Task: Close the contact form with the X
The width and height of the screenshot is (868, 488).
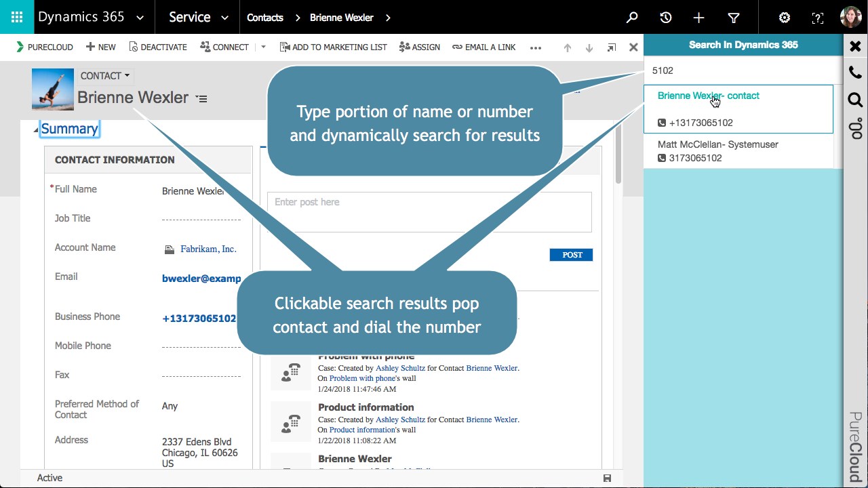Action: [633, 47]
